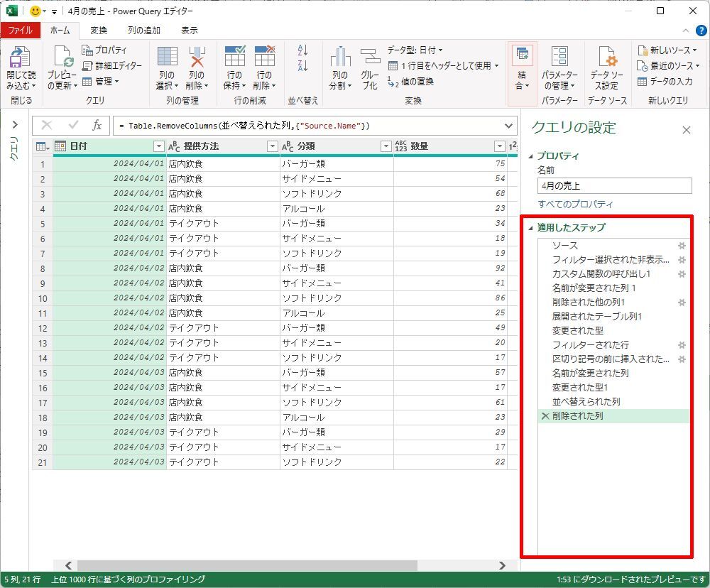Click the 列の選択 (Choose Columns) icon

[167, 58]
